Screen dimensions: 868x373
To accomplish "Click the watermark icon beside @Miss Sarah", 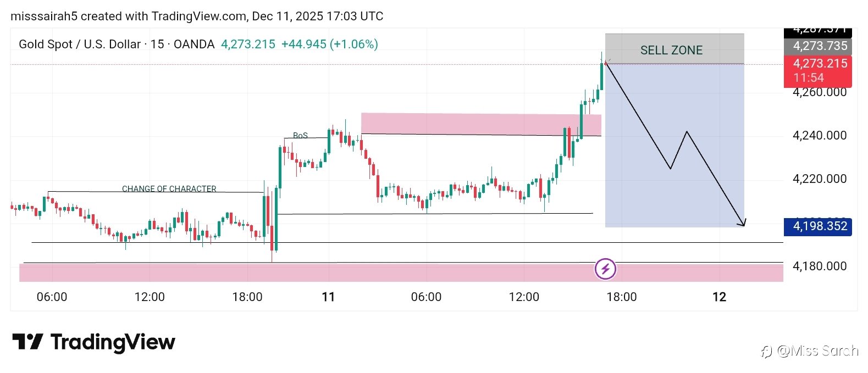I will point(766,351).
